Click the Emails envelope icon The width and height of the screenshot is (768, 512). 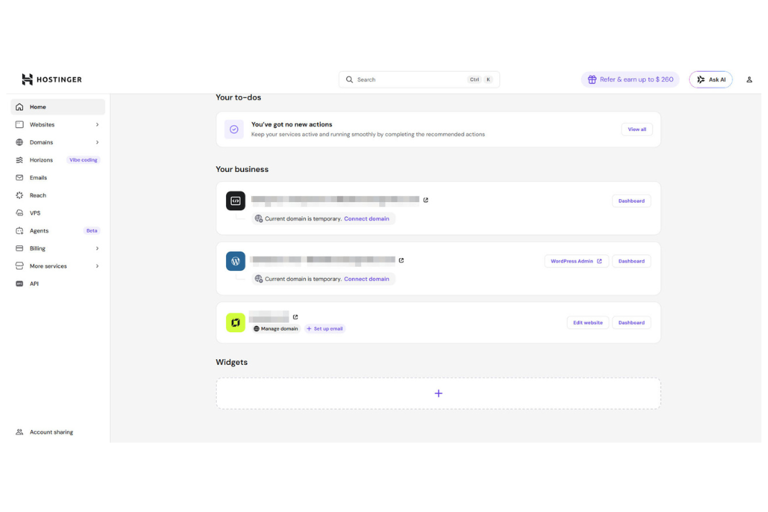pyautogui.click(x=20, y=177)
